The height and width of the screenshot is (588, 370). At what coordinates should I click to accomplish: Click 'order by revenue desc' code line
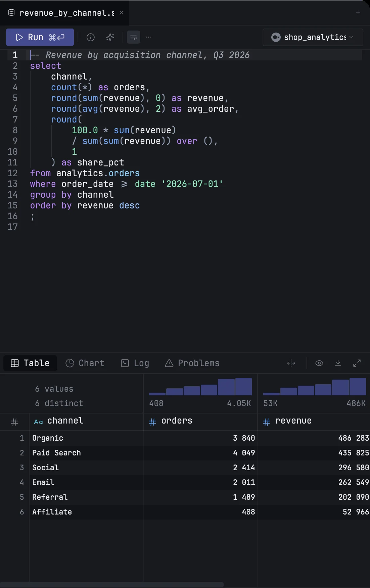point(85,205)
